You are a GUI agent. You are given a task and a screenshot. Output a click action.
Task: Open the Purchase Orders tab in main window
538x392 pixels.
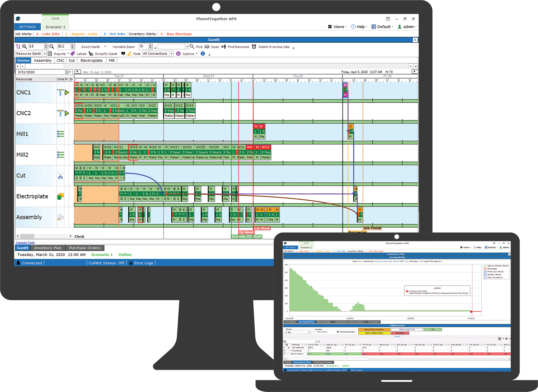point(84,248)
